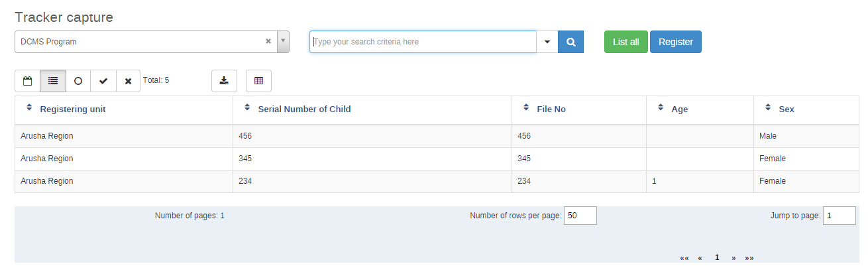Open search criteria dropdown caret
Screen dimensions: 868x268
pos(547,42)
